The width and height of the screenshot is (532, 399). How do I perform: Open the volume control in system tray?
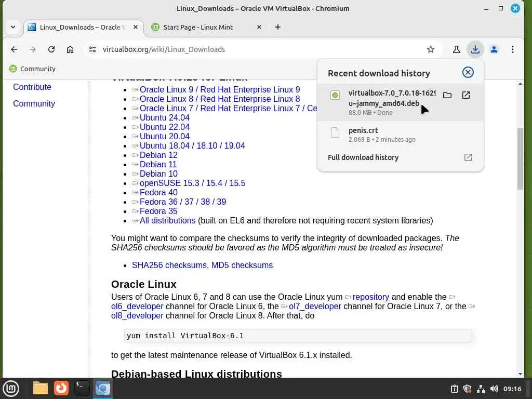(x=494, y=389)
